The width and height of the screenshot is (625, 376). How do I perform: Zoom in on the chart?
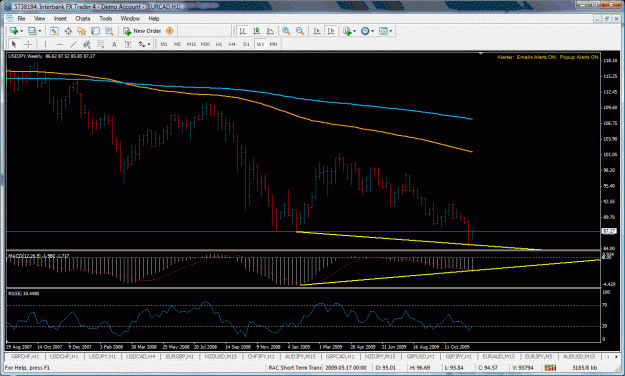286,31
